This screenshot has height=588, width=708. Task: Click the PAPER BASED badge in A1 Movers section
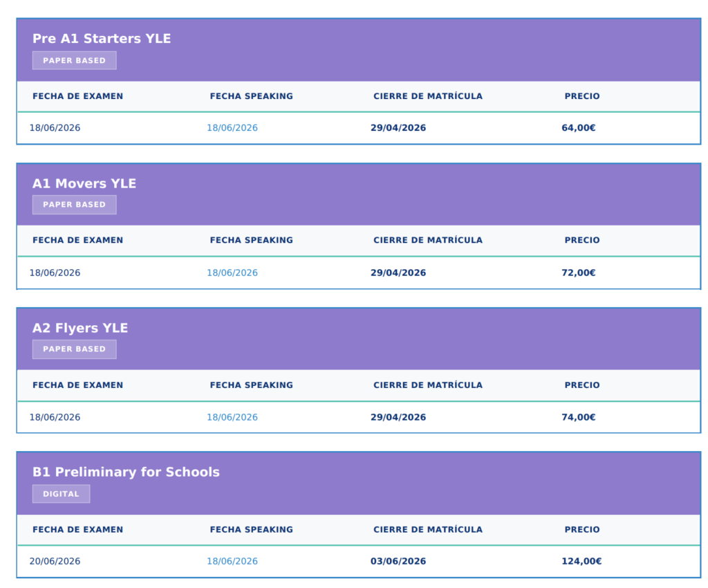pos(74,205)
